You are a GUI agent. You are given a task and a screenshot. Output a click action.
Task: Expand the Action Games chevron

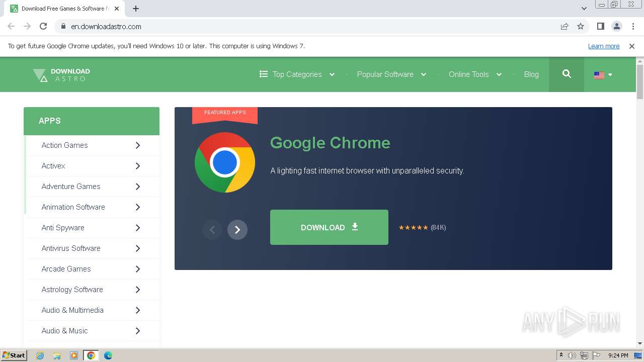[138, 145]
